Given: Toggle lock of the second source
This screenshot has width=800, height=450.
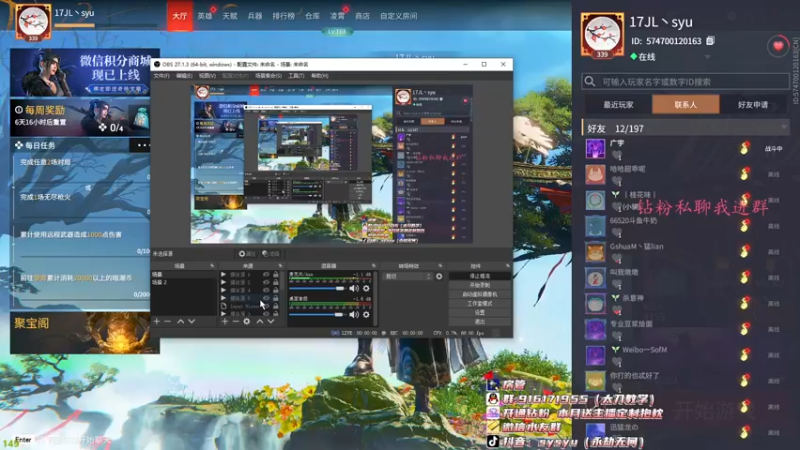Looking at the screenshot, I should (x=276, y=282).
